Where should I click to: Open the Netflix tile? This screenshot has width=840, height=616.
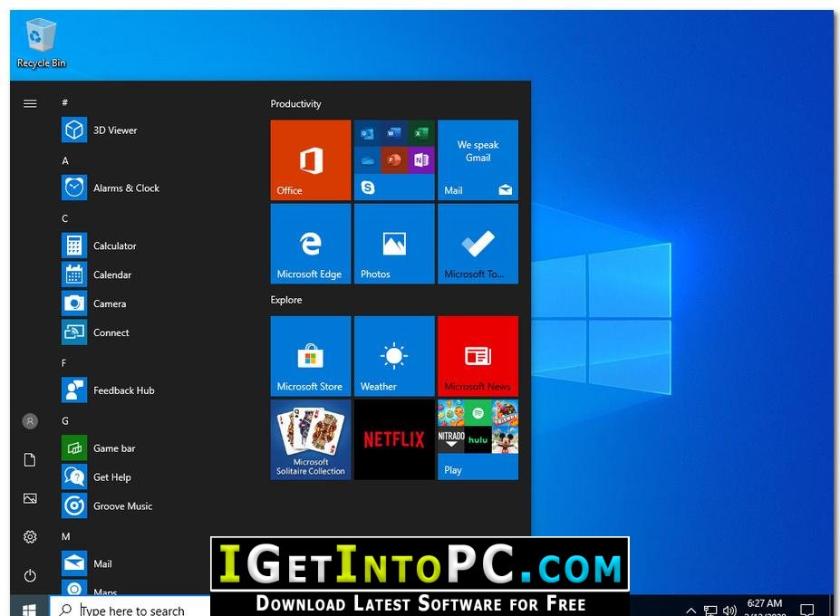point(394,439)
